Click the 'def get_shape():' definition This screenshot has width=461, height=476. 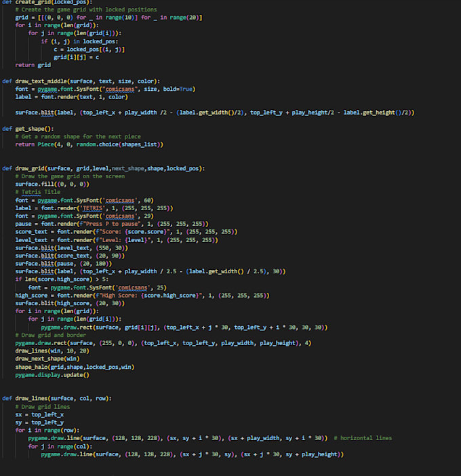(28, 129)
